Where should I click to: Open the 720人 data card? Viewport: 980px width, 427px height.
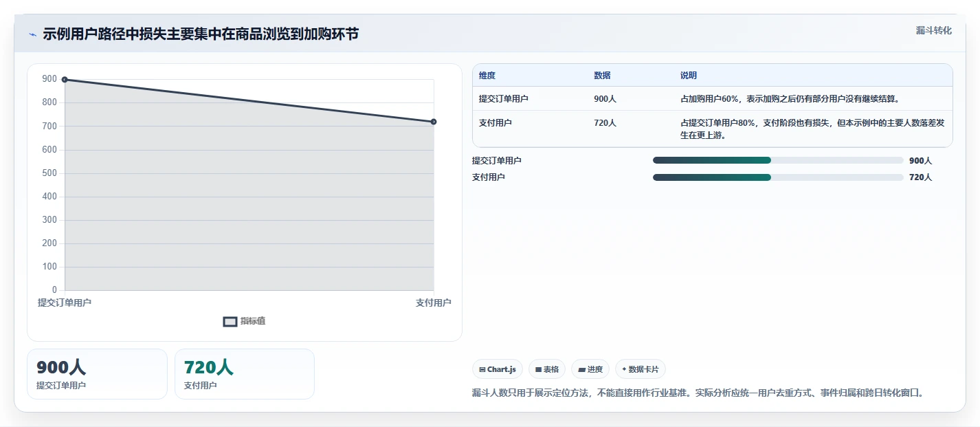[x=245, y=374]
